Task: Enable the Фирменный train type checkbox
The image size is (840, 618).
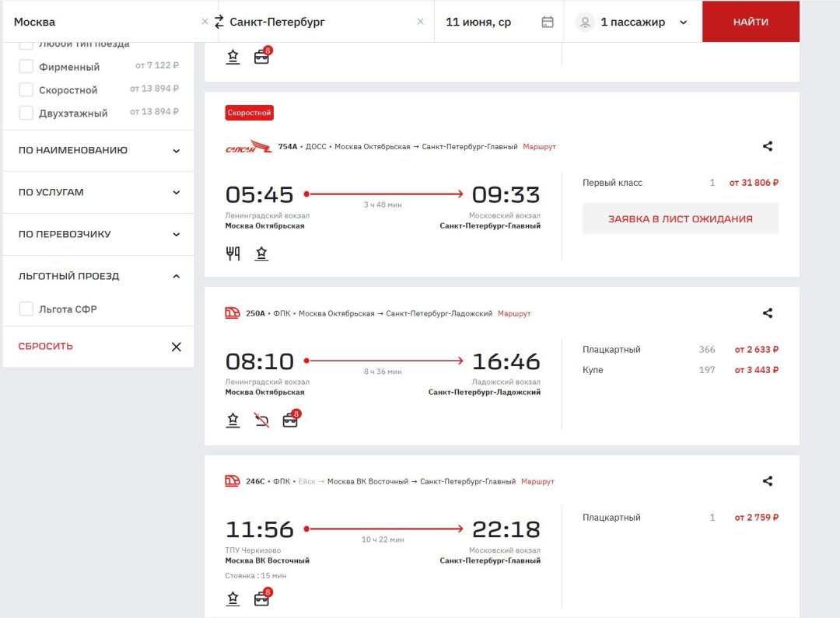Action: pyautogui.click(x=26, y=67)
